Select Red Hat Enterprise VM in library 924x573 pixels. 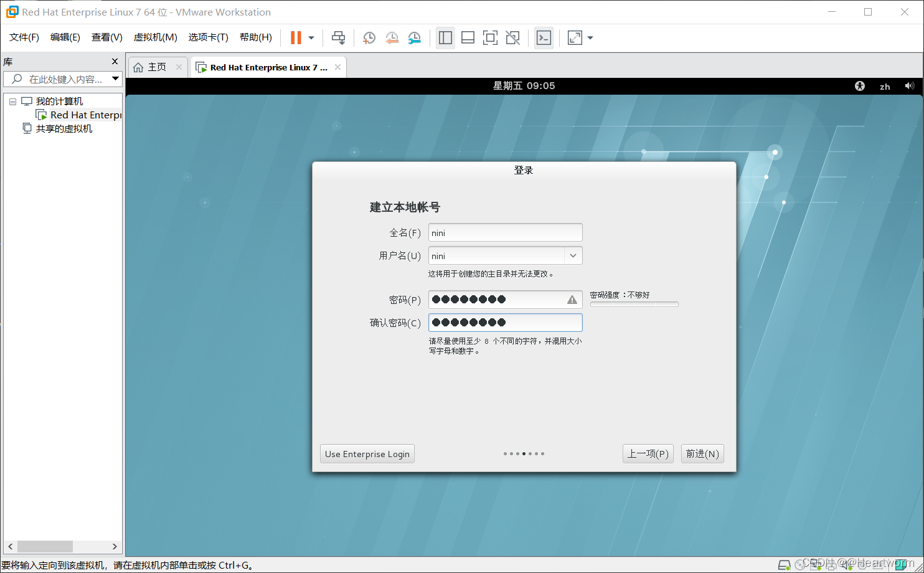tap(86, 115)
